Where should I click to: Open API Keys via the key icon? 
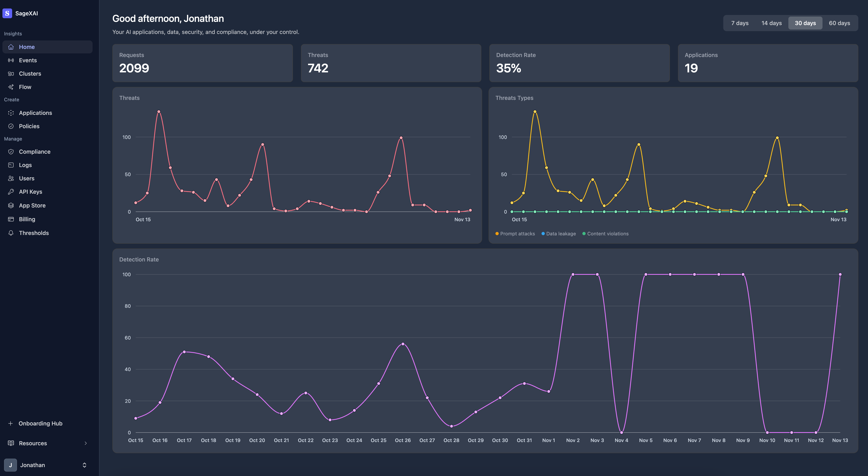pyautogui.click(x=11, y=191)
